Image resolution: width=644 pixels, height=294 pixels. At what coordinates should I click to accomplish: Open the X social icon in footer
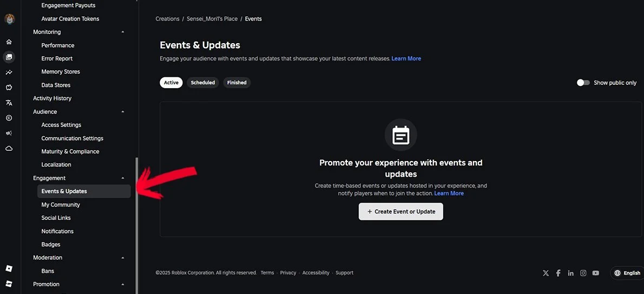pyautogui.click(x=546, y=273)
